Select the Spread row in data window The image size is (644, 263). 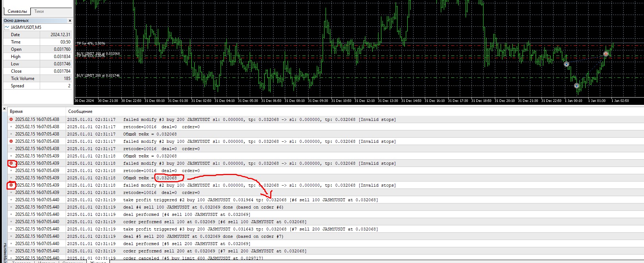38,86
